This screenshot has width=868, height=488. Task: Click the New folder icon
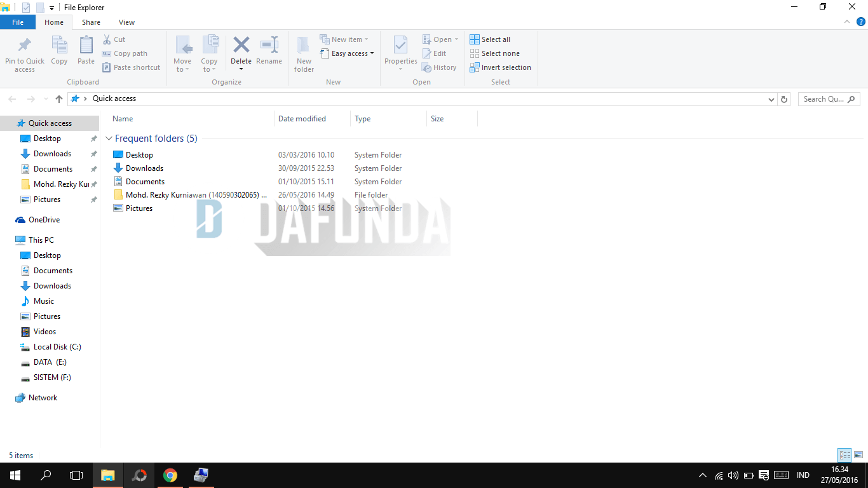click(x=304, y=46)
